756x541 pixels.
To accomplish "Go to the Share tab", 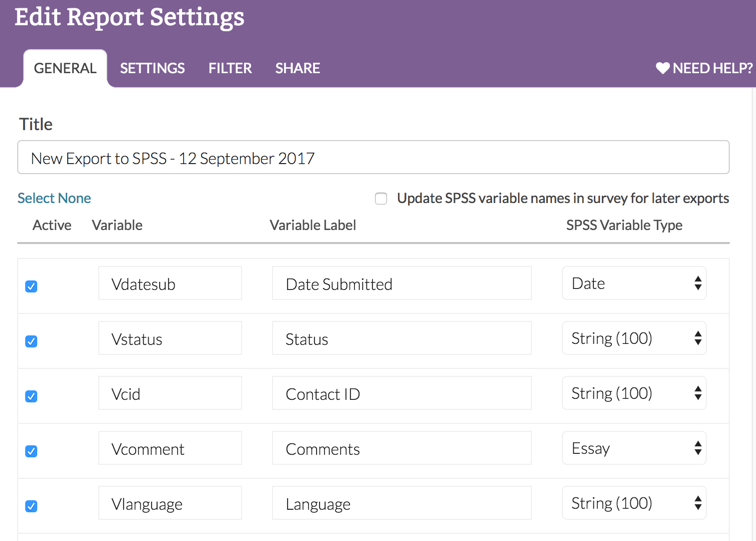I will pos(297,68).
